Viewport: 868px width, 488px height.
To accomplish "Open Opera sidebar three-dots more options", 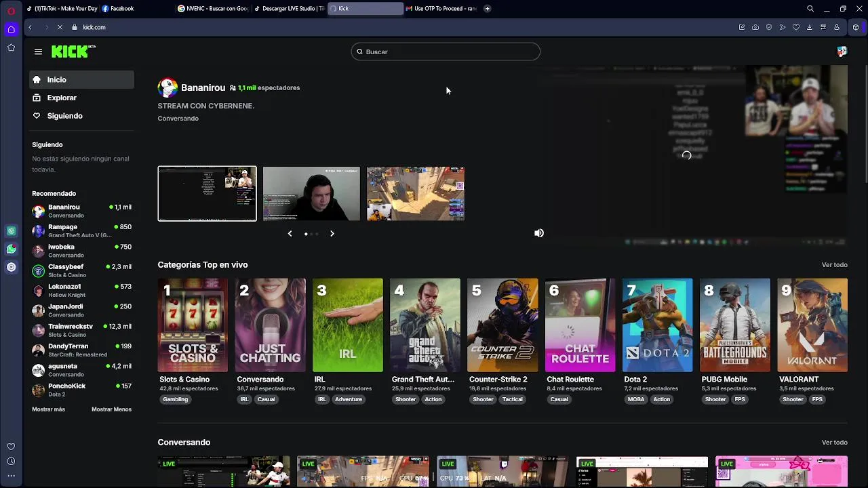I will 11,476.
